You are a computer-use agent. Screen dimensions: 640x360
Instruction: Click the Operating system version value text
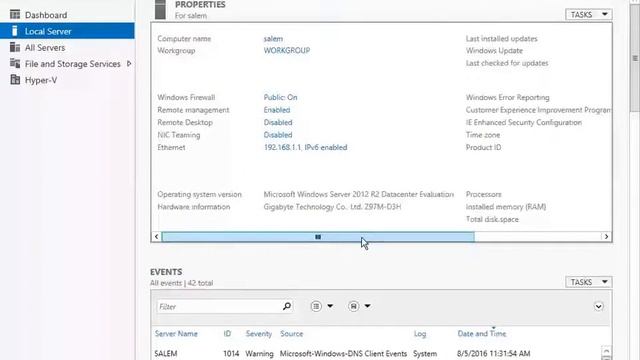358,195
